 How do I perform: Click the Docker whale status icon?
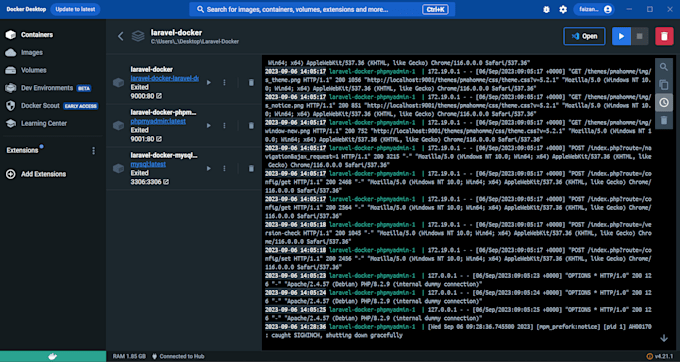click(52, 356)
